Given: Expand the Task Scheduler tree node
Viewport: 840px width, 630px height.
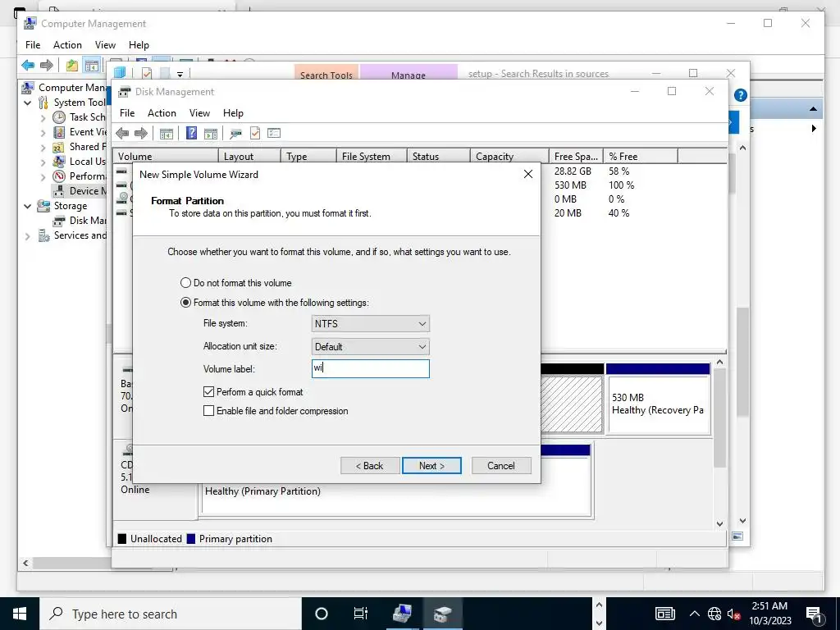Looking at the screenshot, I should tap(43, 117).
